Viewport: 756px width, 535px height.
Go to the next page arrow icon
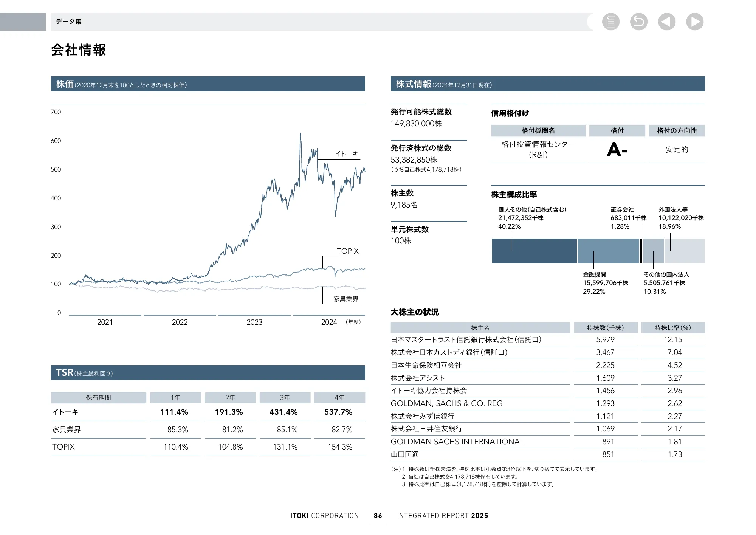pos(694,22)
